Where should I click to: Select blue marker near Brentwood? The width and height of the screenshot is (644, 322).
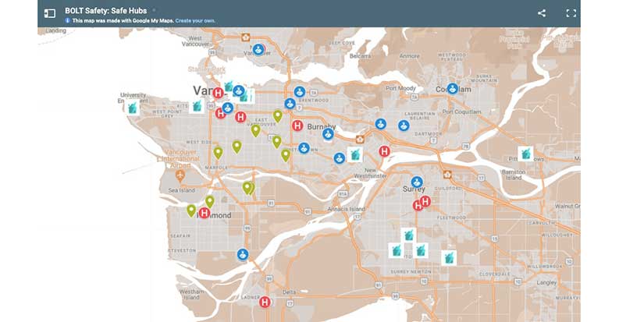[298, 91]
